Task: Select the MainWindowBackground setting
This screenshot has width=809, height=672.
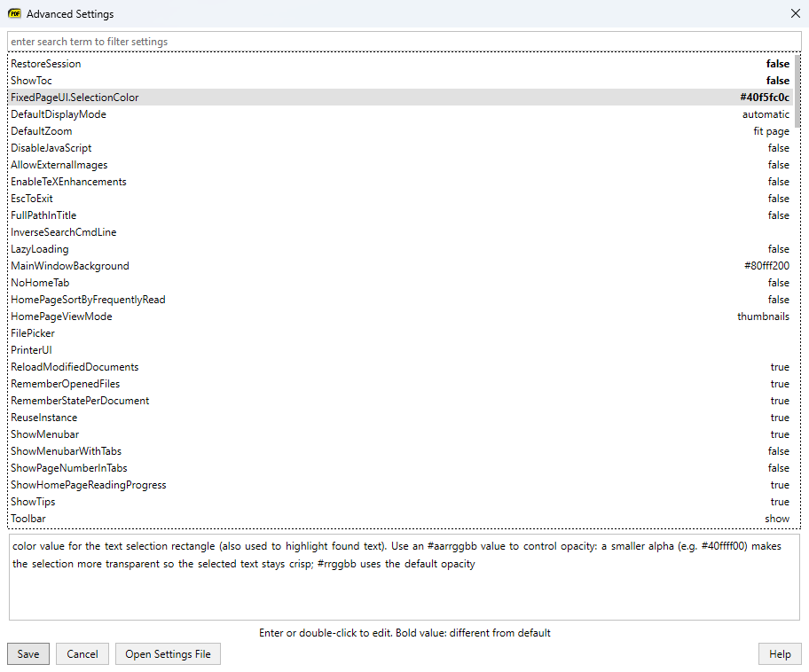Action: coord(400,266)
